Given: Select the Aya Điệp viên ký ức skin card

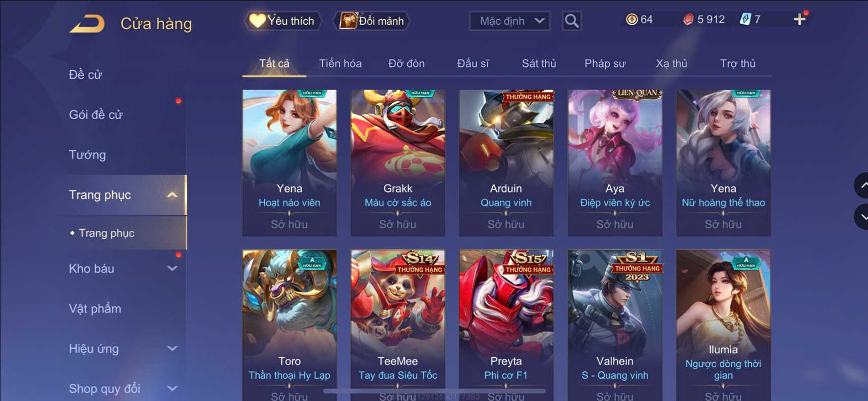Looking at the screenshot, I should (x=615, y=163).
